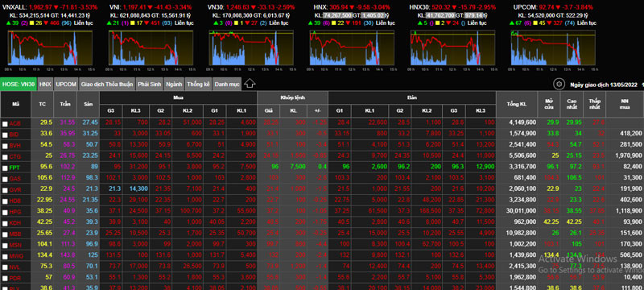Sort by the TC column header
This screenshot has width=644, height=290.
click(43, 105)
